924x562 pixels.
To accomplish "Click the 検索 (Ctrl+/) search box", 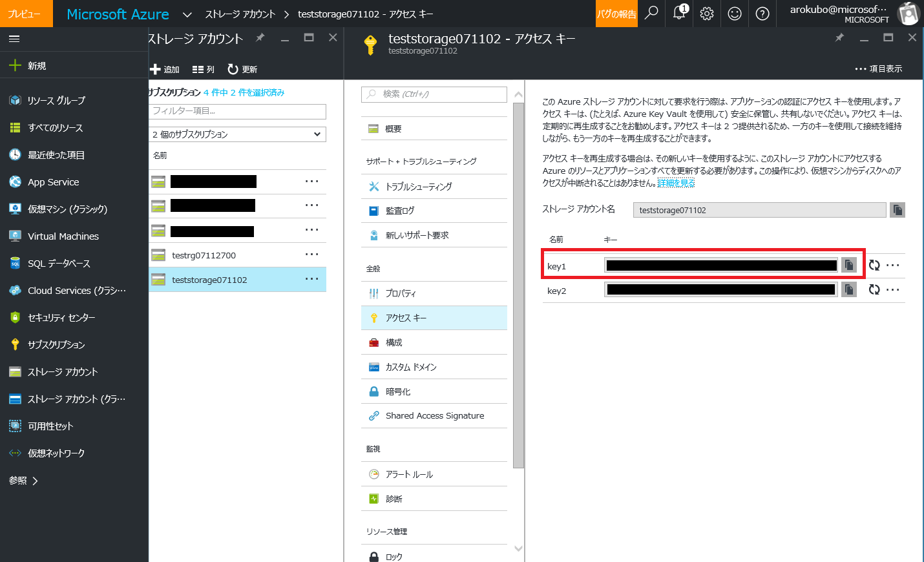I will 434,94.
